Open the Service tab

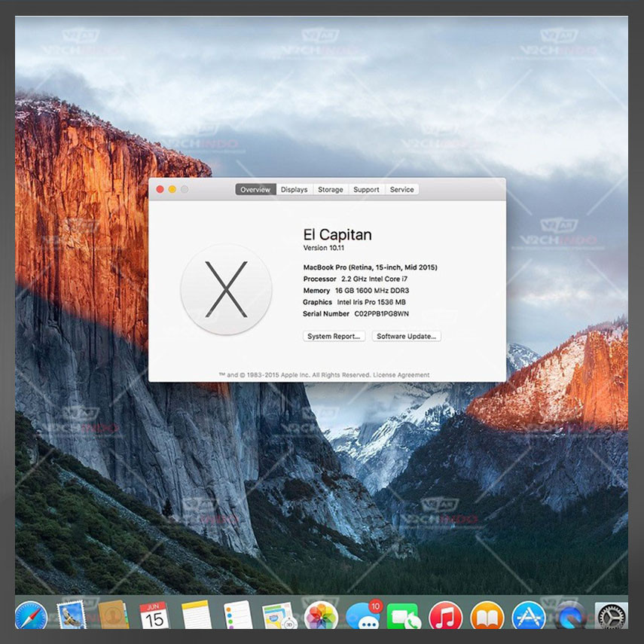click(x=401, y=190)
